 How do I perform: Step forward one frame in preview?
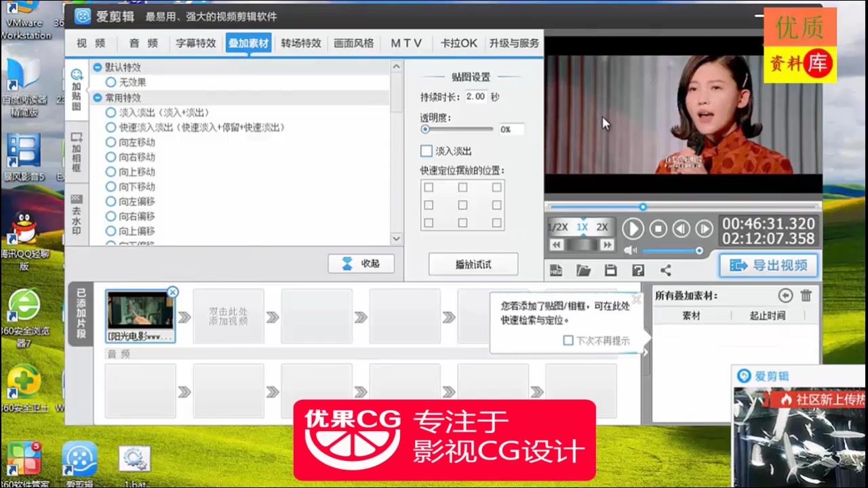pos(705,229)
